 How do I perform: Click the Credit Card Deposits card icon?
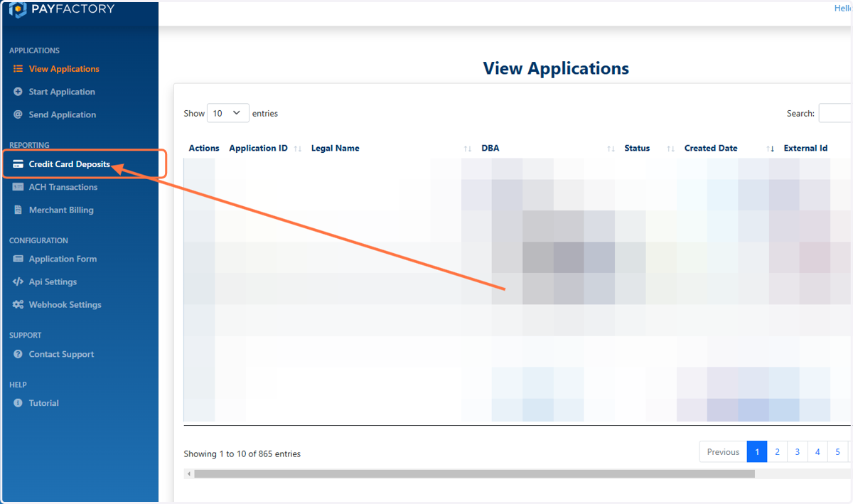(18, 164)
